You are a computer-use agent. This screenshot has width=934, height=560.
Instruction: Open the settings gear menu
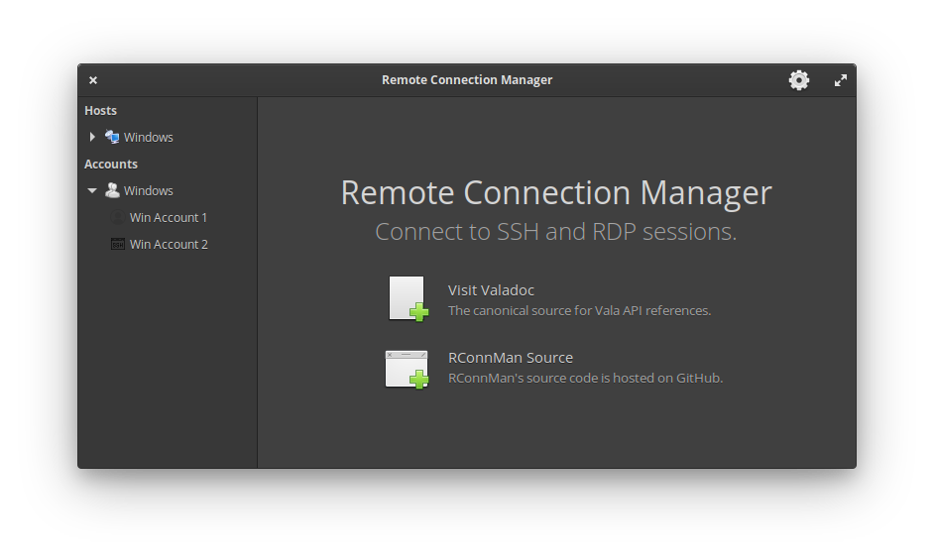[x=799, y=80]
